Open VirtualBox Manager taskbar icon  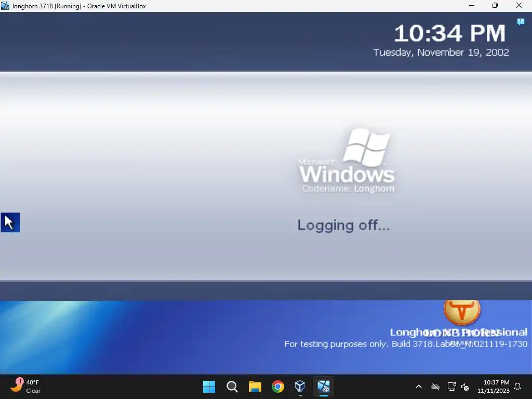[300, 387]
